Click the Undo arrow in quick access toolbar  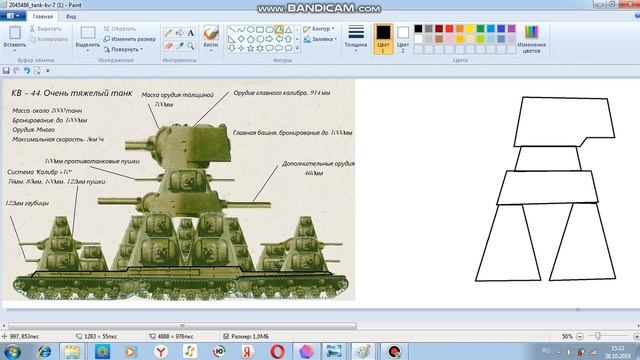(27, 71)
